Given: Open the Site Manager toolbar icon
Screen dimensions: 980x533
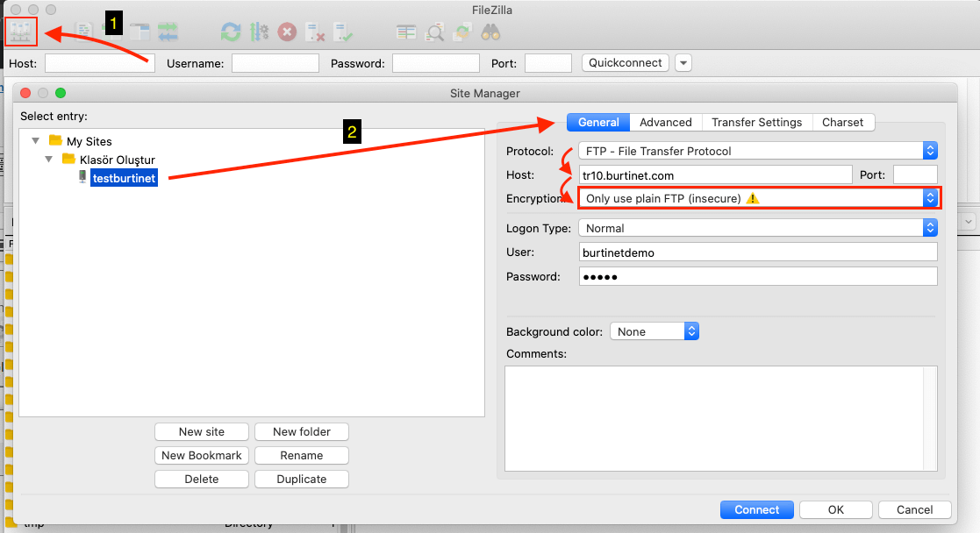Looking at the screenshot, I should (x=21, y=32).
